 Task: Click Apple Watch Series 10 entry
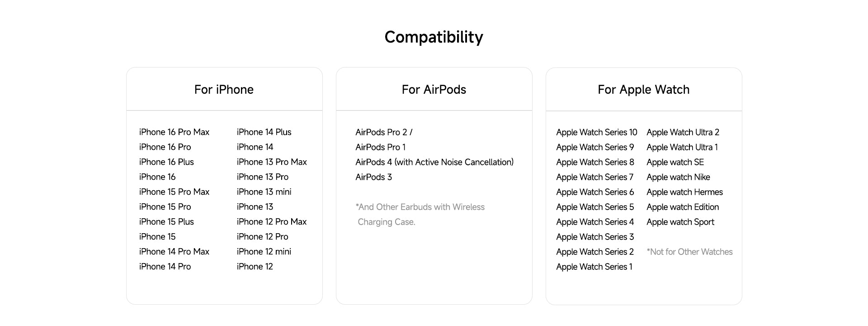(x=597, y=132)
